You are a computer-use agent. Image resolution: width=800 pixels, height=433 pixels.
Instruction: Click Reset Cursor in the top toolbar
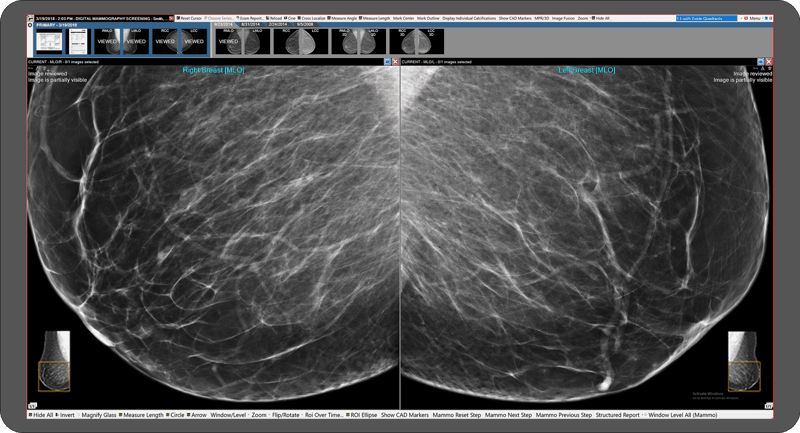tap(189, 18)
